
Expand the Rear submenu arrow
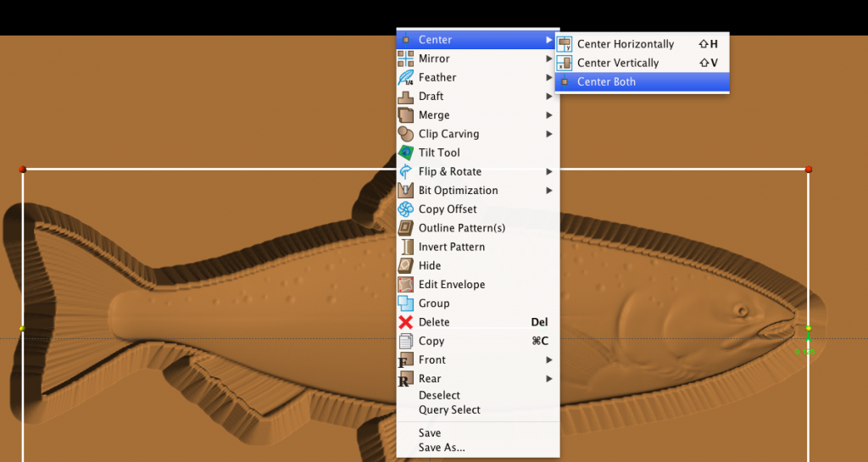pyautogui.click(x=548, y=378)
